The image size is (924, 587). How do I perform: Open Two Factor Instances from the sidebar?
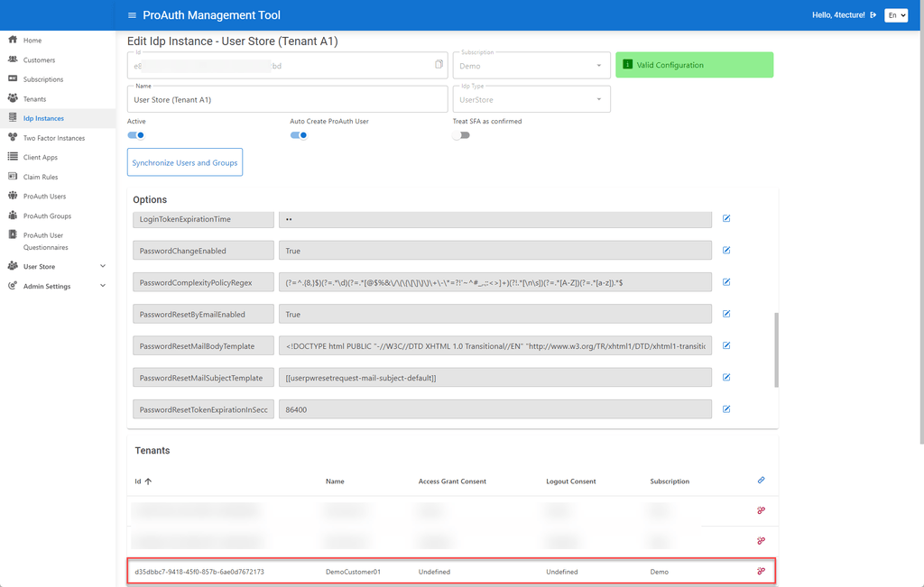point(13,138)
